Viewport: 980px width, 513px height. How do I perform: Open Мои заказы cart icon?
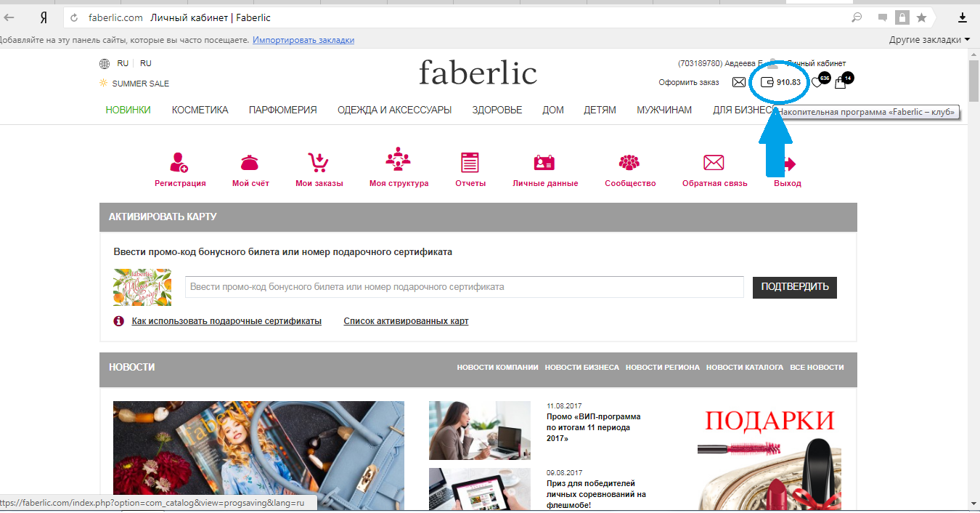319,162
